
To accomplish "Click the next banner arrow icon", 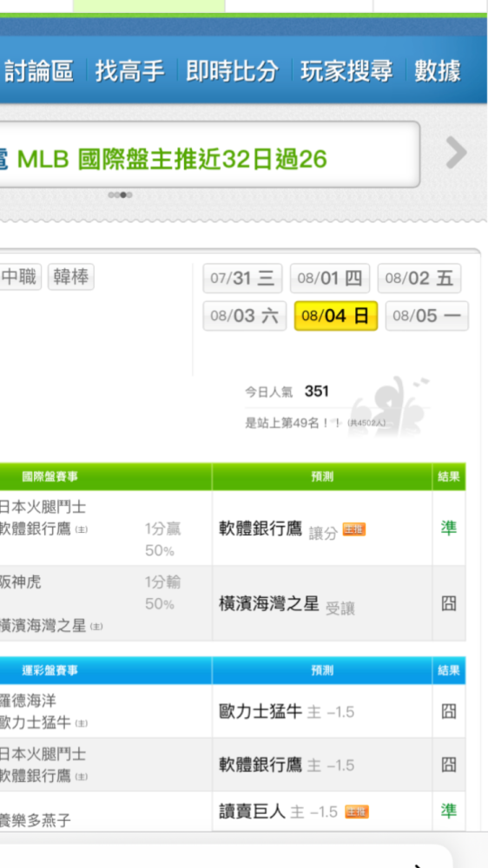I will (457, 152).
